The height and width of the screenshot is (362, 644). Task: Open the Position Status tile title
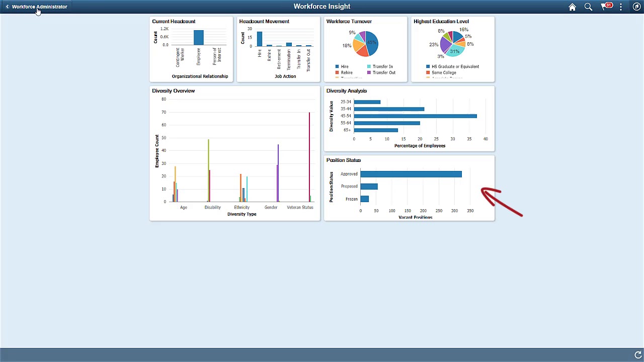pyautogui.click(x=343, y=160)
